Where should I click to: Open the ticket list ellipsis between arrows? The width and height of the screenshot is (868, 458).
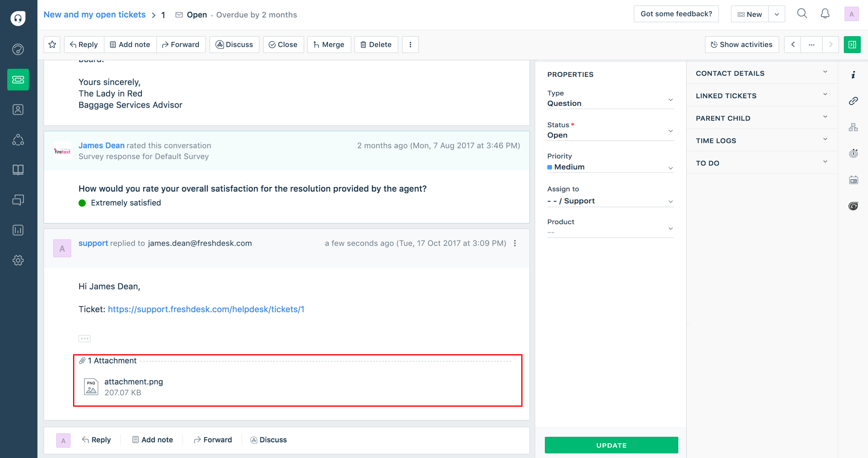pos(812,44)
